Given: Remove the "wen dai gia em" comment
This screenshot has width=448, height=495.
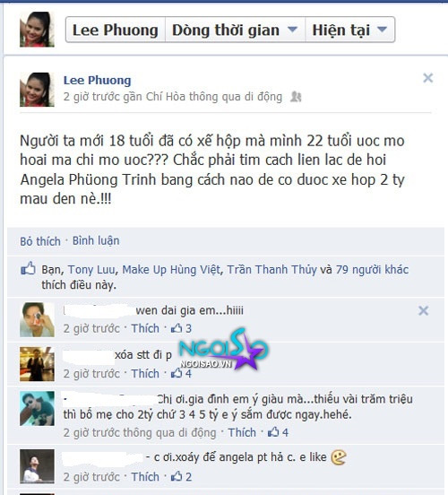Looking at the screenshot, I should click(x=423, y=310).
